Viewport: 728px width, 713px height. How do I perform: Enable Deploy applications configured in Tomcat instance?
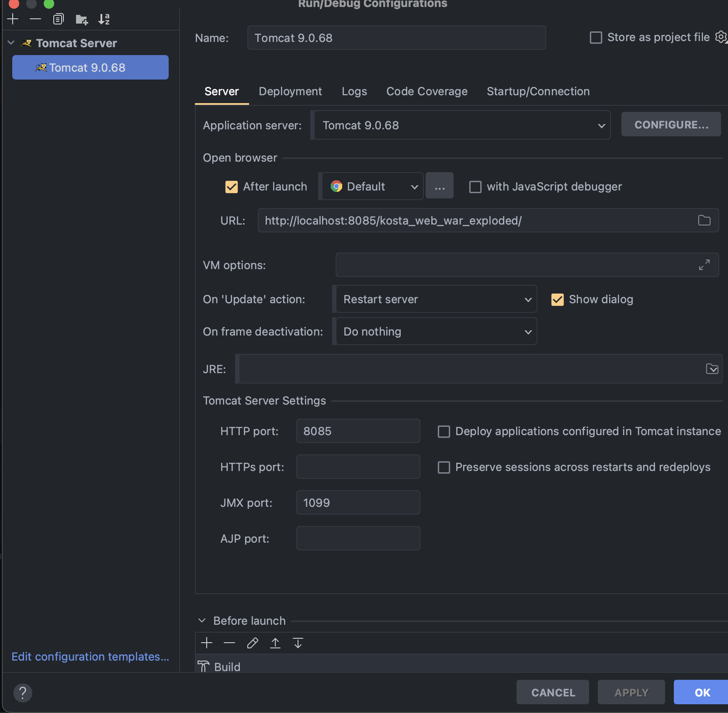(x=444, y=431)
